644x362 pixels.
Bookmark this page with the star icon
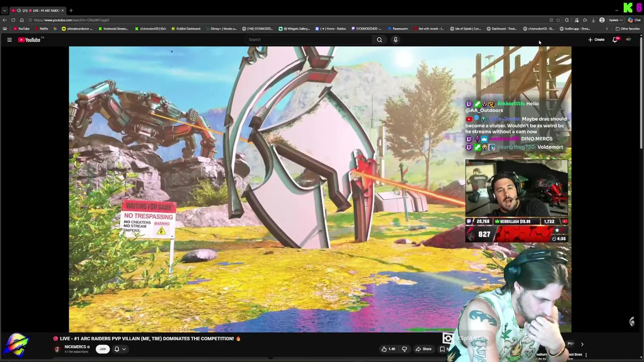[558, 20]
